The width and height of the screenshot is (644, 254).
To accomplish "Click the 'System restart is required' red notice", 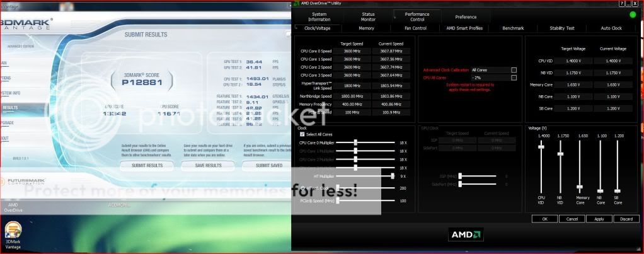I will point(470,87).
